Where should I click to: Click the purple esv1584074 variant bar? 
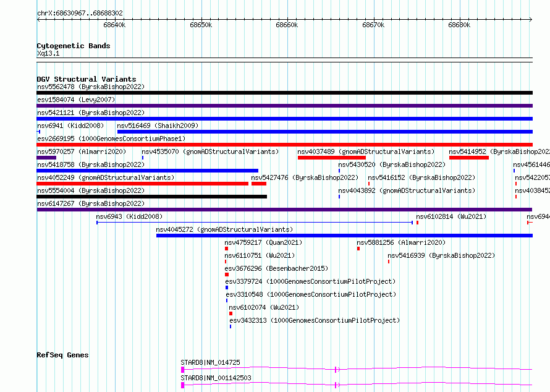click(284, 106)
